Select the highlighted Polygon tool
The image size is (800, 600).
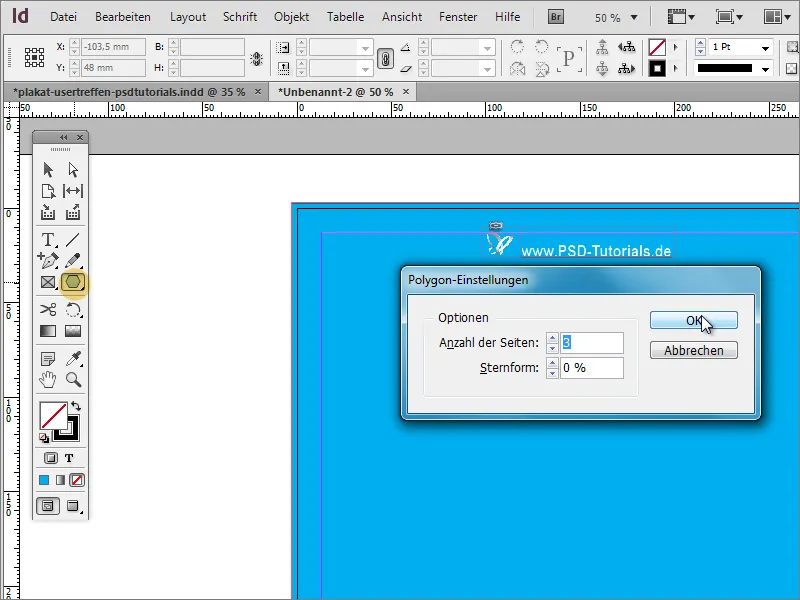tap(73, 282)
